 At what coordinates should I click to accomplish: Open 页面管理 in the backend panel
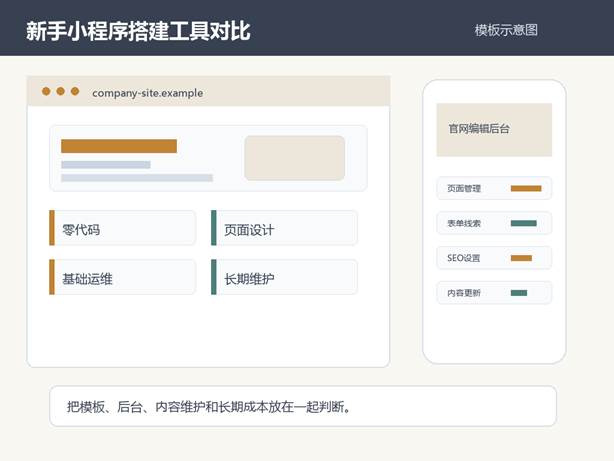(494, 188)
